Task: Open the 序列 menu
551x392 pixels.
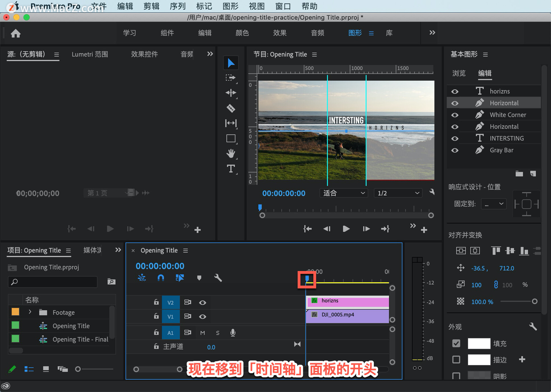Action: pos(178,6)
